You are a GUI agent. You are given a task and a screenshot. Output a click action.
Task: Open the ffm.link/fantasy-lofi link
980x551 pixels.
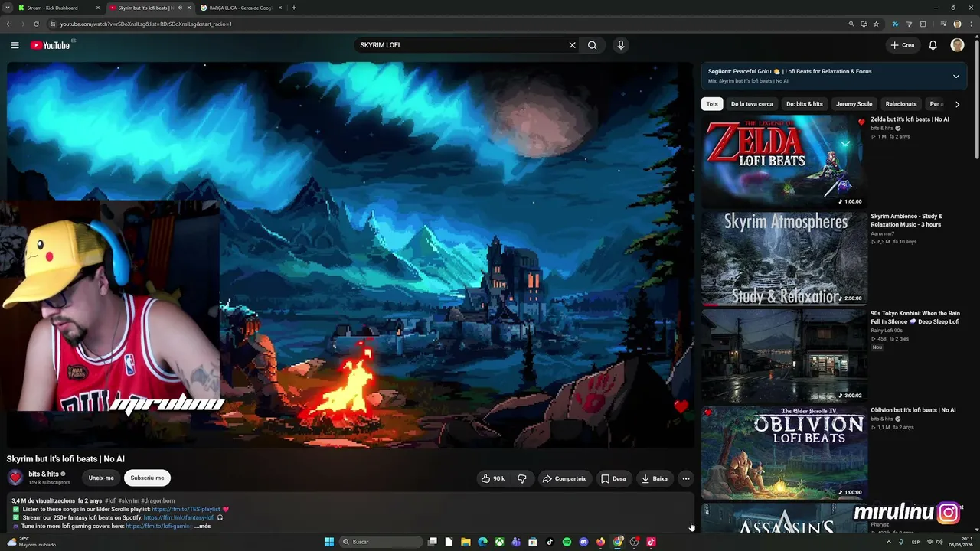179,517
